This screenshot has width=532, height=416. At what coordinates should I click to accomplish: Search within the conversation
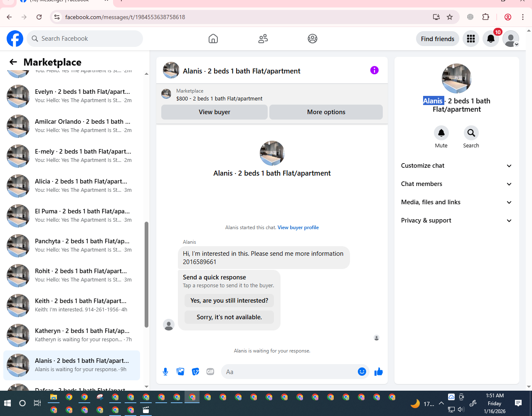471,133
